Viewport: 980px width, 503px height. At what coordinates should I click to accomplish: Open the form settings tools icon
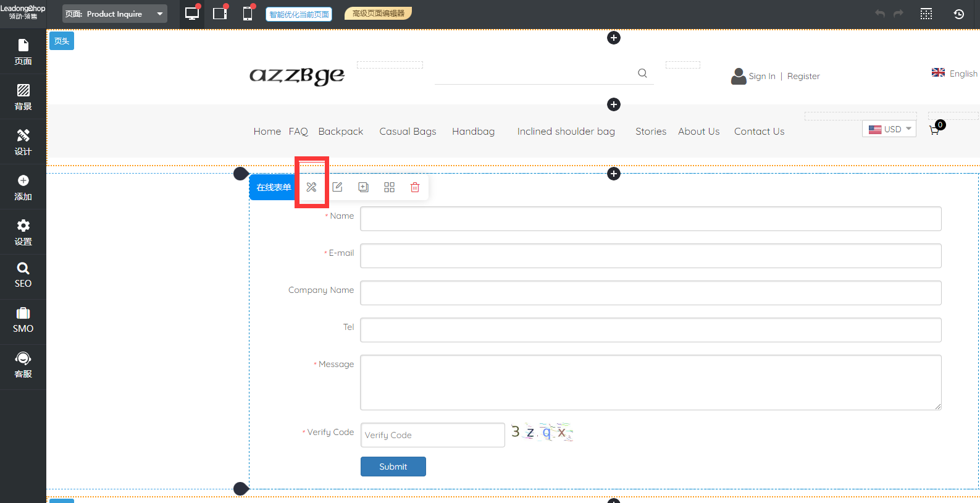[x=311, y=187]
